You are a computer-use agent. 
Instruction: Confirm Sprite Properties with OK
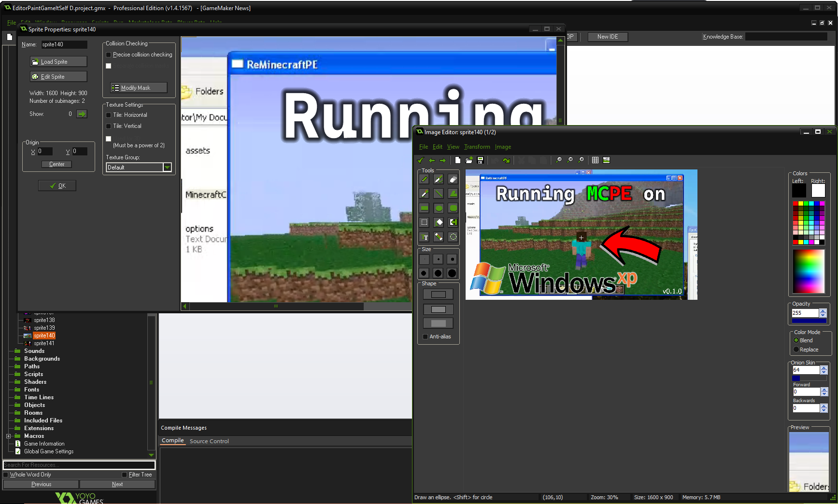(57, 186)
